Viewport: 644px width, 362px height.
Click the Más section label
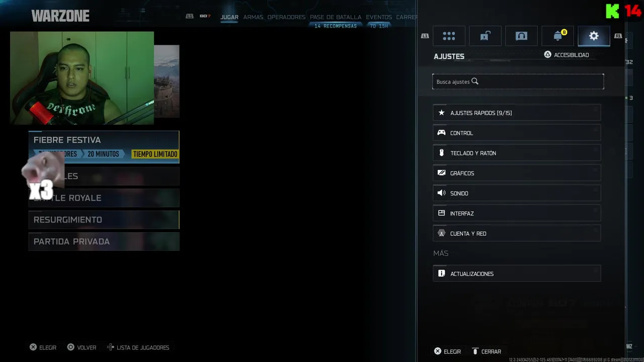(x=441, y=253)
